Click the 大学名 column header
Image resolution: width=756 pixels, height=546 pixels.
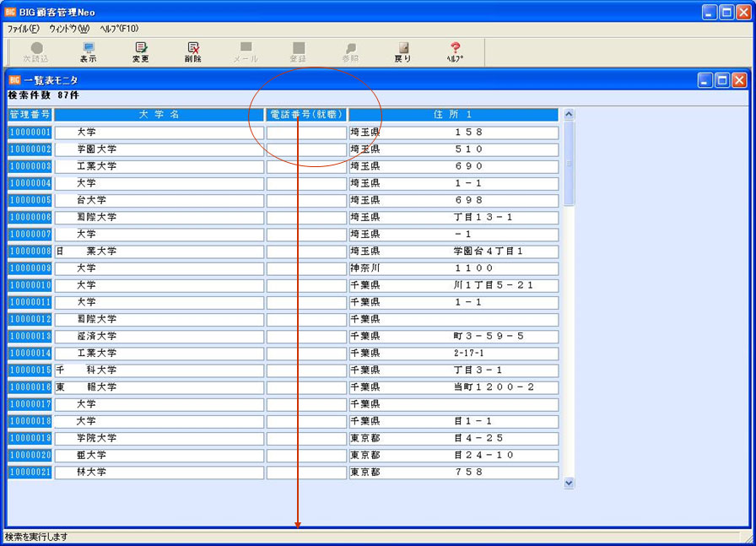tap(159, 115)
